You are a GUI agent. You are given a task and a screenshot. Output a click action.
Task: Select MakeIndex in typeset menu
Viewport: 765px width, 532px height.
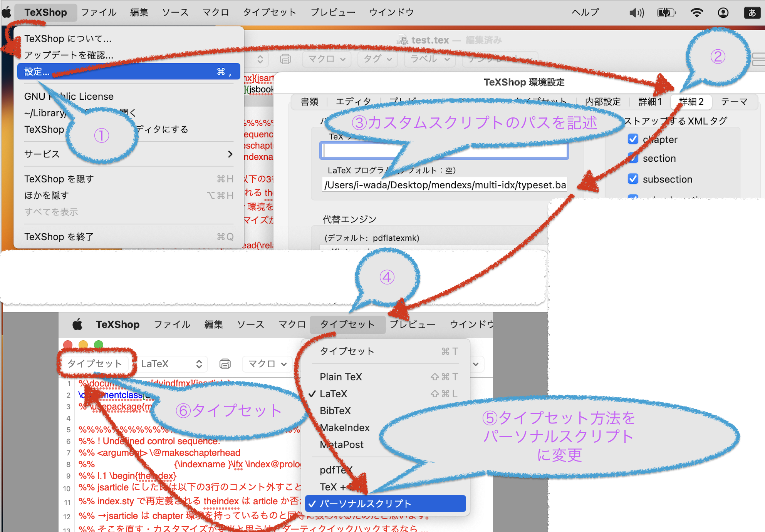click(385, 428)
